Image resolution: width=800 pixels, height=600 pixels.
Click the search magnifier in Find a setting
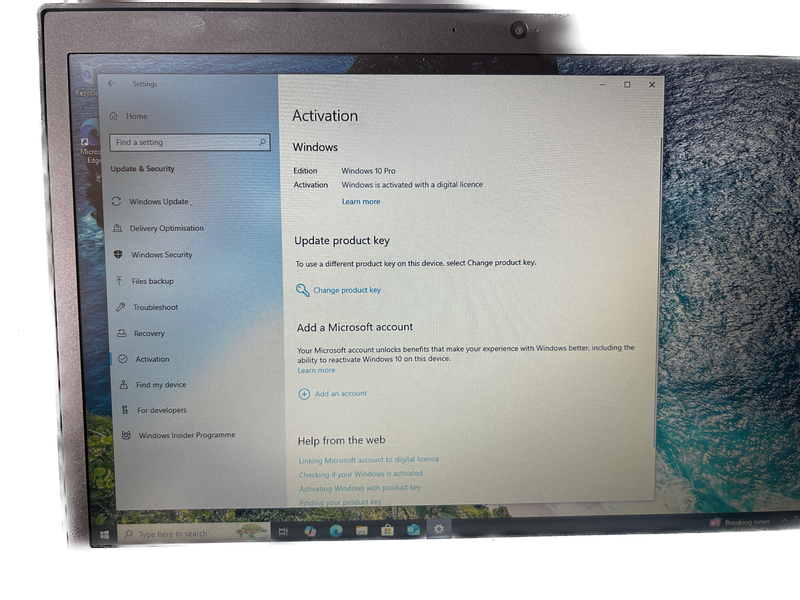tap(262, 142)
